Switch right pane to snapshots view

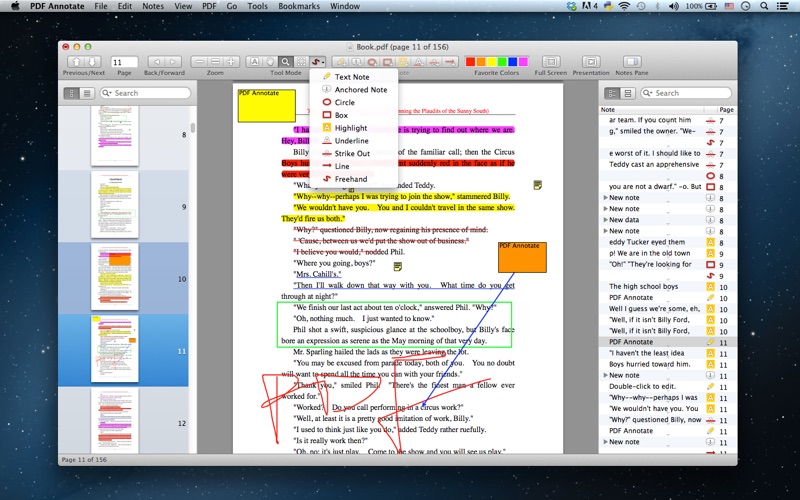(628, 93)
